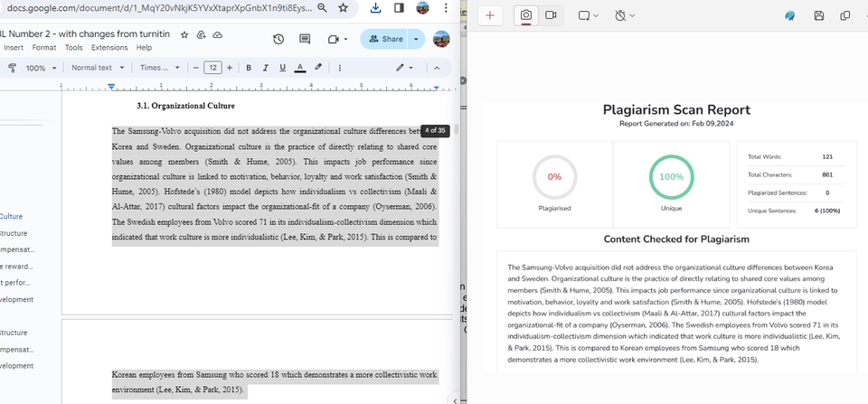Click the side panel expand arrow at bottom

point(455,400)
